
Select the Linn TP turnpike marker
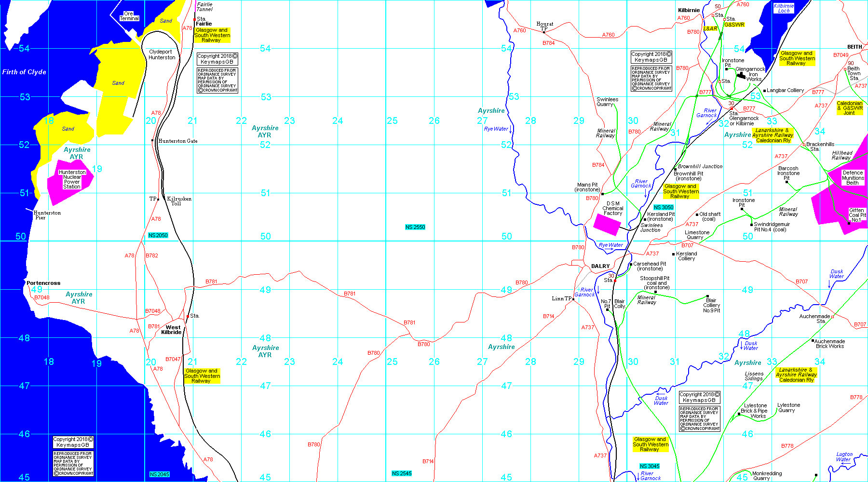[x=573, y=299]
